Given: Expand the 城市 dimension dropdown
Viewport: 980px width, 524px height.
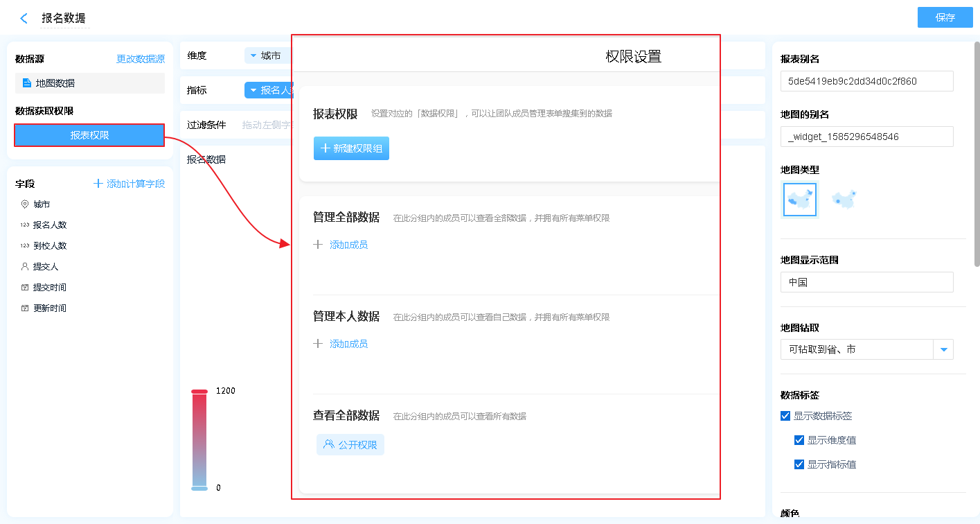Looking at the screenshot, I should (253, 55).
